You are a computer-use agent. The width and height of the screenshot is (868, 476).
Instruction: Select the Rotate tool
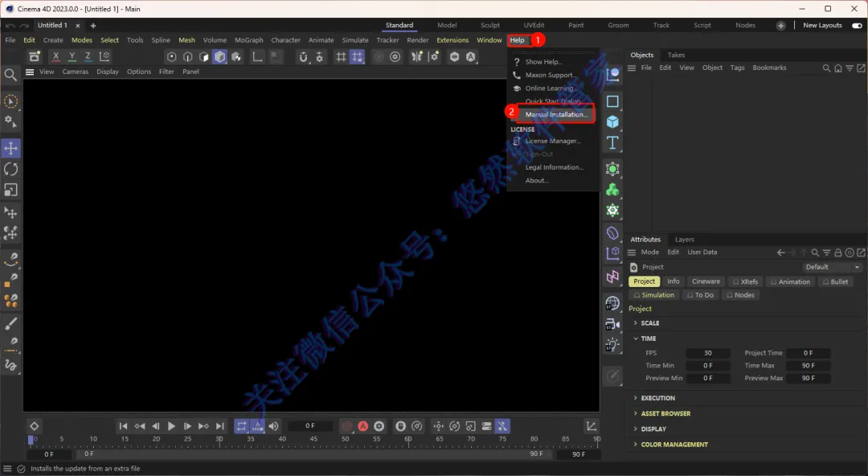[x=10, y=169]
